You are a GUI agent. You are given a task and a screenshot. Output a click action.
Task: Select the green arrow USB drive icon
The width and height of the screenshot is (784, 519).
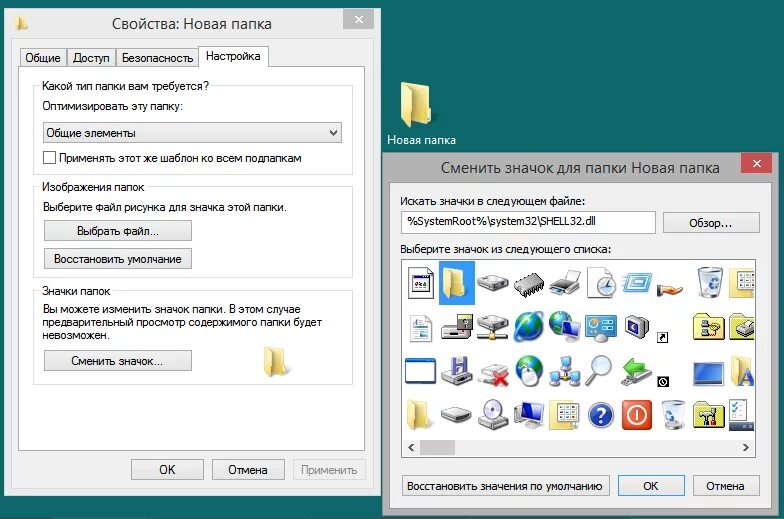[636, 370]
